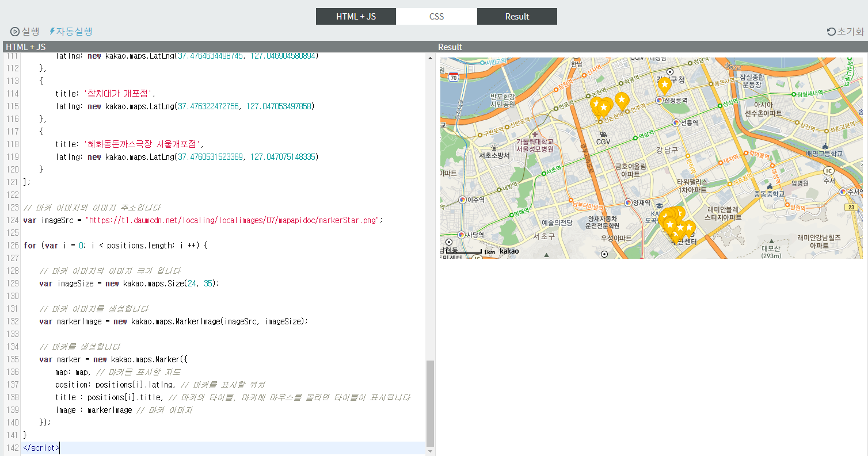Click the 서울성모병원 hospital cross icon

(x=535, y=134)
